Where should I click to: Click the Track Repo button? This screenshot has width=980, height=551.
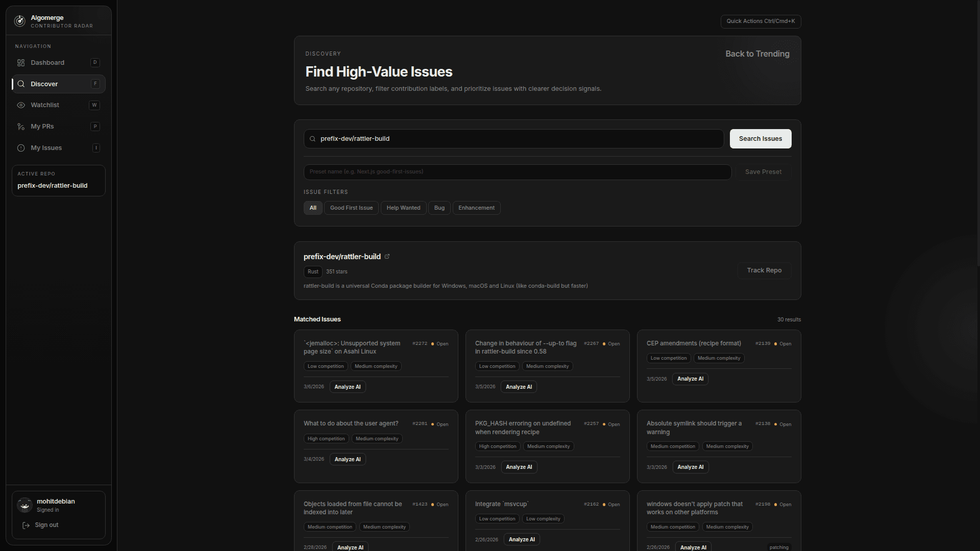coord(764,270)
